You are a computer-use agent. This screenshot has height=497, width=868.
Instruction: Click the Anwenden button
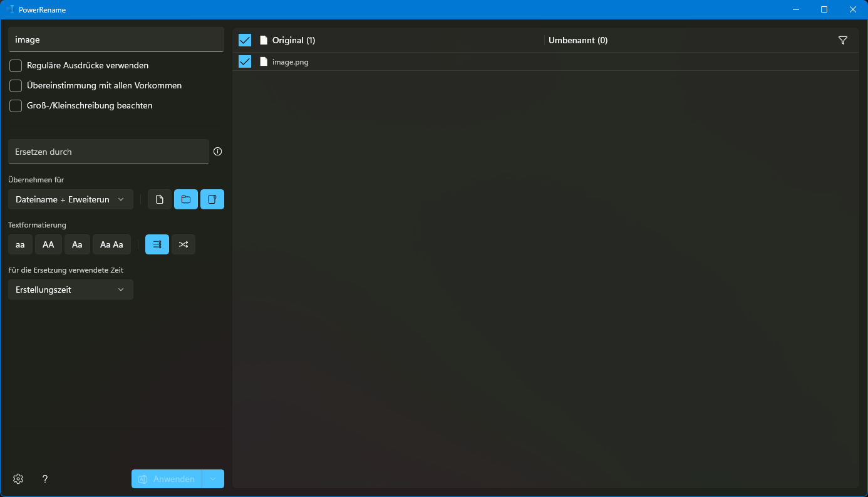pos(167,479)
